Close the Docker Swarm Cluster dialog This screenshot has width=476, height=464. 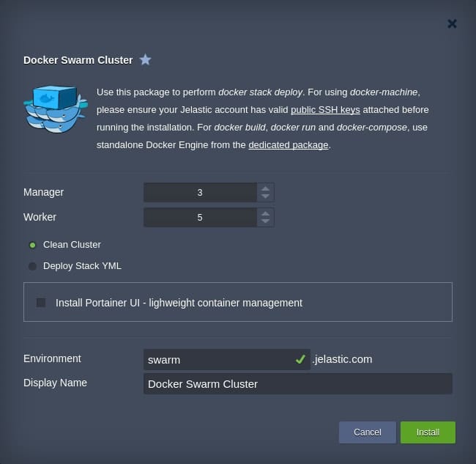click(452, 23)
